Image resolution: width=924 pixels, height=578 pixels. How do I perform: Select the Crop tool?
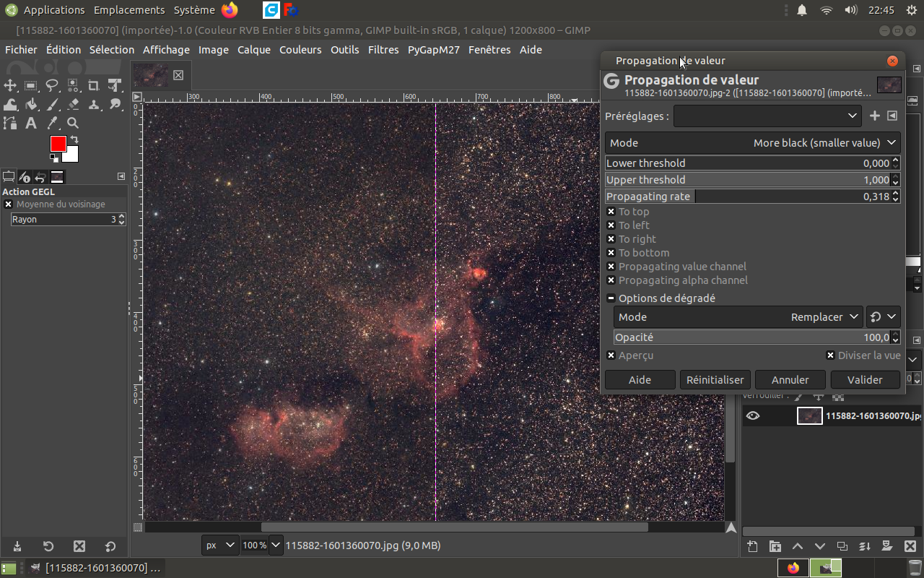click(94, 85)
